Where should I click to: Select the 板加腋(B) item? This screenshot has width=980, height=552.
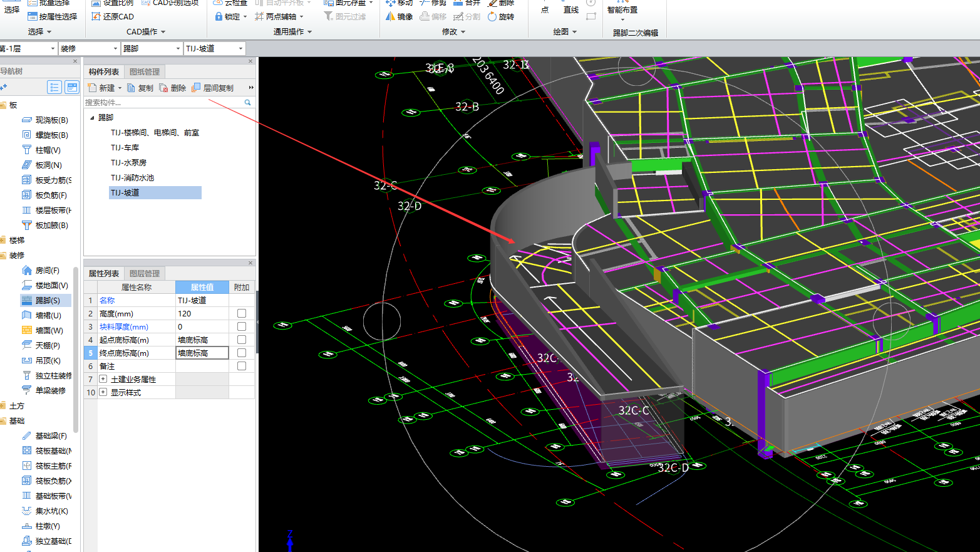point(45,225)
